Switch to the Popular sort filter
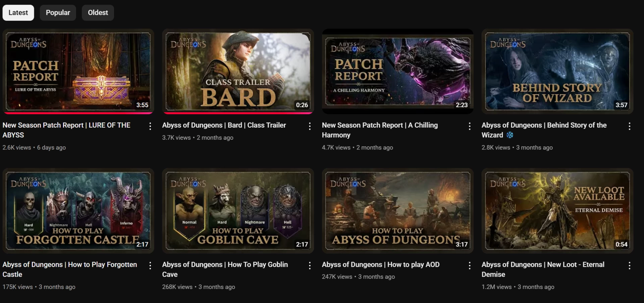 58,13
